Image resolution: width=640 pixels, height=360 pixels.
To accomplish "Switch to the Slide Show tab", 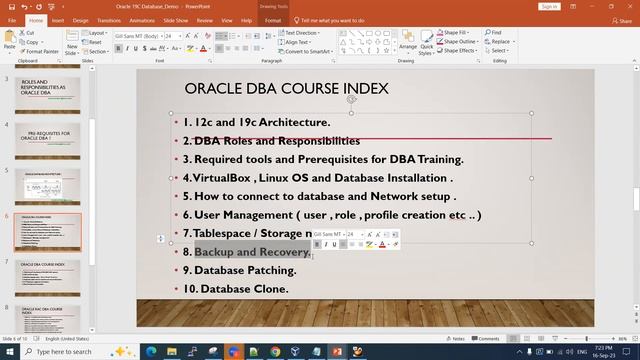I will click(176, 20).
